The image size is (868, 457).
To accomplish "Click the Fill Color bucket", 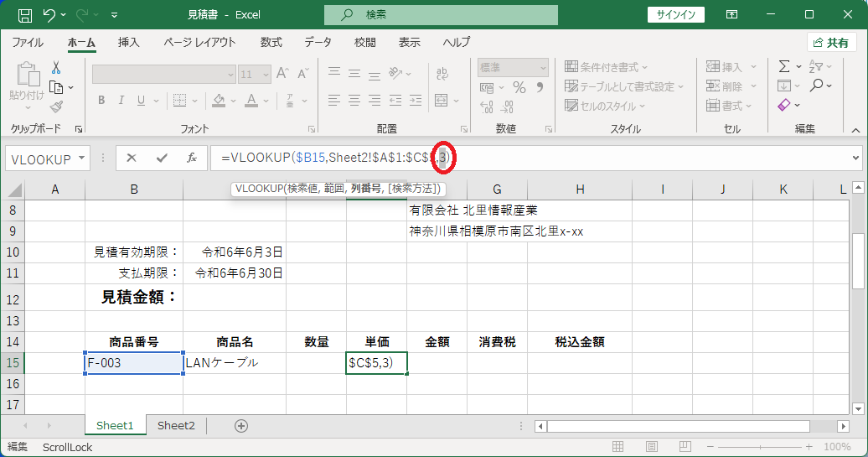I will (x=220, y=101).
